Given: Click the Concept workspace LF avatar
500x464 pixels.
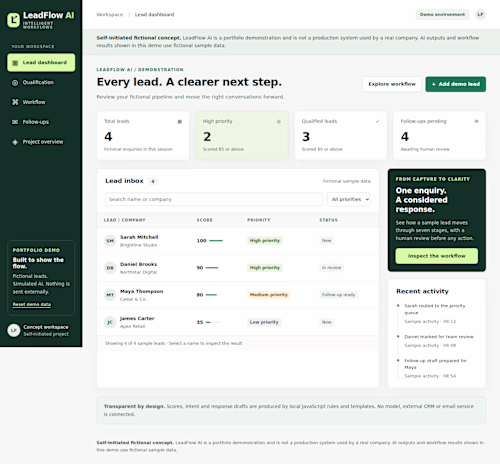Looking at the screenshot, I should tap(14, 330).
